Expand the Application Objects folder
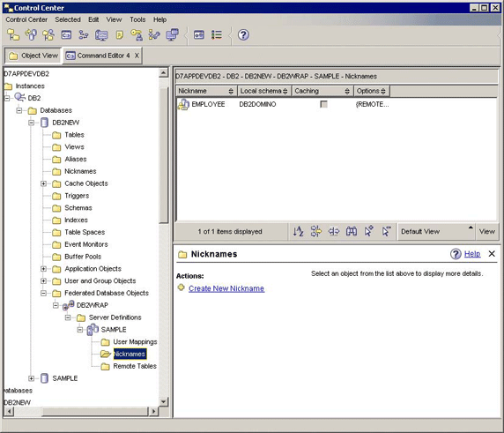 [43, 269]
